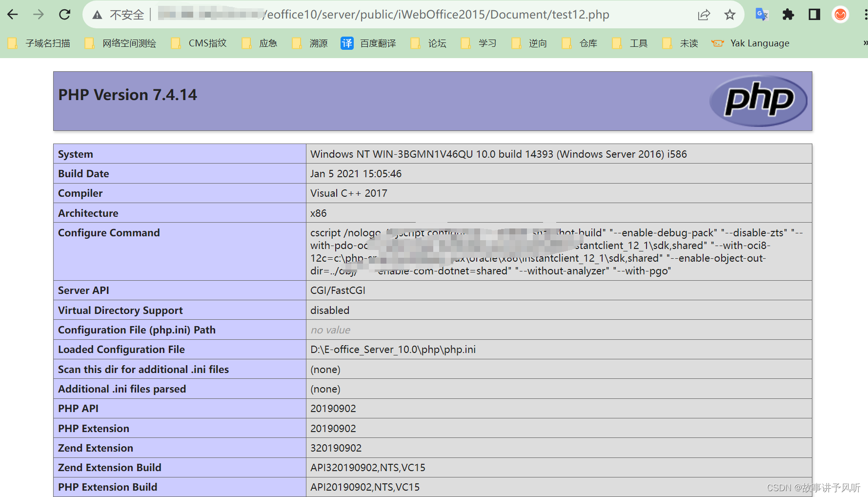Viewport: 868px width, 497px height.
Task: Click the PHP Extension label
Action: coord(94,429)
